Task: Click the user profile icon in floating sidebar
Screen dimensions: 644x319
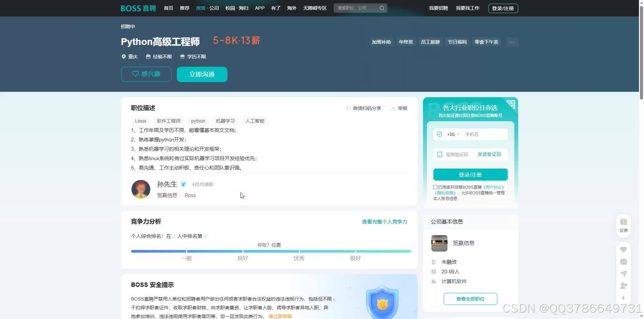Action: pyautogui.click(x=623, y=286)
